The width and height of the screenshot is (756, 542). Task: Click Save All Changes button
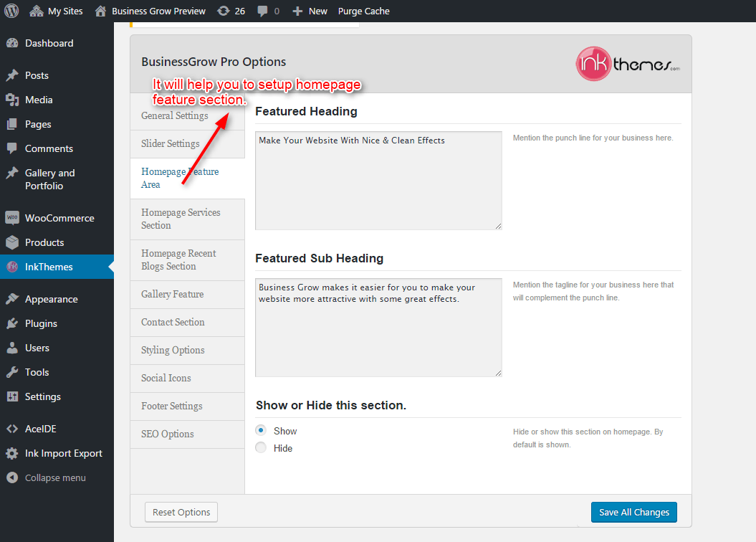tap(634, 512)
